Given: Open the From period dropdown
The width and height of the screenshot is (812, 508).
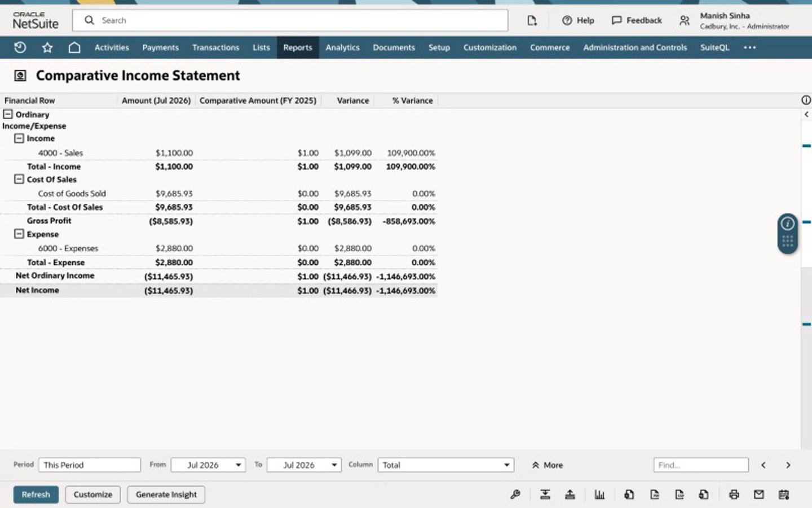Looking at the screenshot, I should tap(208, 465).
